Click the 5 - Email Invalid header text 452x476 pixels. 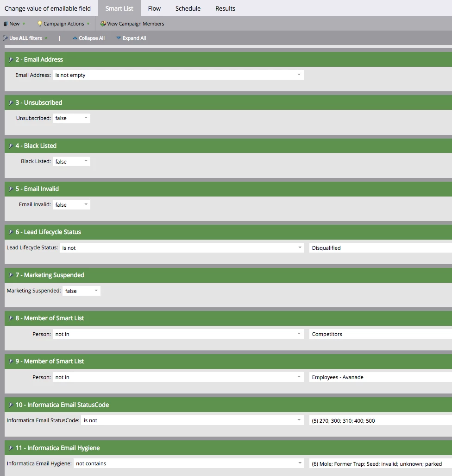click(37, 189)
